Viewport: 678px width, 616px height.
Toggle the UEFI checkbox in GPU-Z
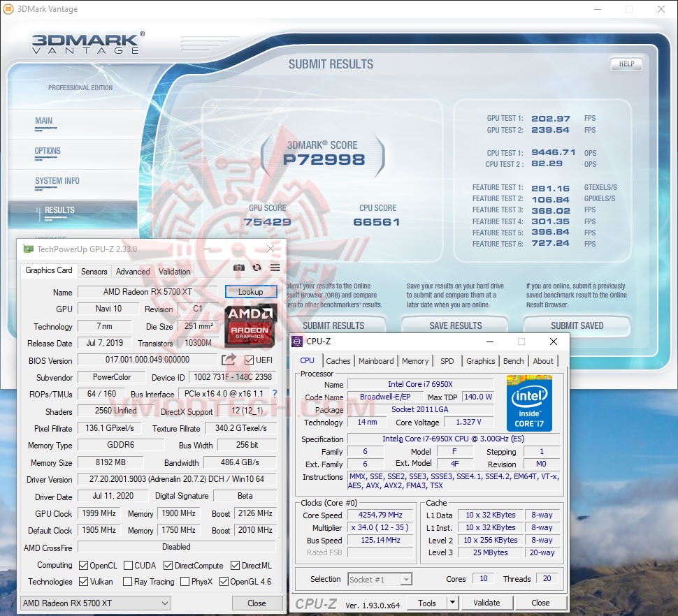click(x=249, y=360)
